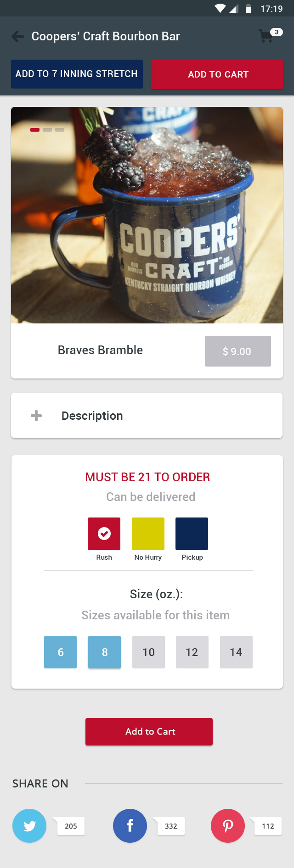This screenshot has width=294, height=868.
Task: Click ADD TO 7 INNING STRETCH
Action: click(76, 74)
